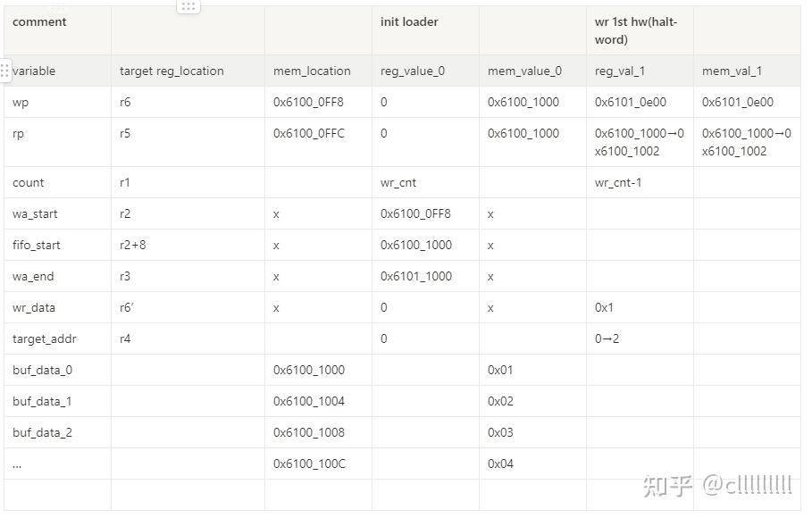Click the 0x6100_100C memory location cell
The width and height of the screenshot is (812, 518).
point(318,464)
